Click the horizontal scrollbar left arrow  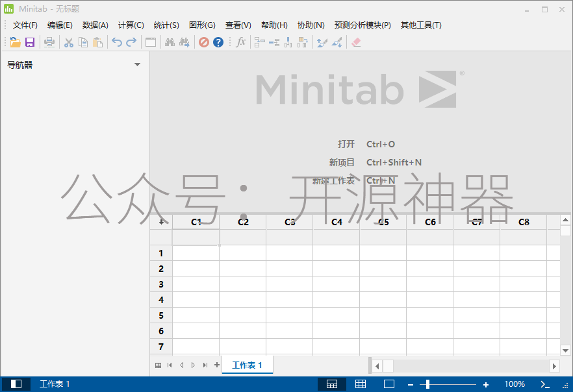(x=377, y=366)
